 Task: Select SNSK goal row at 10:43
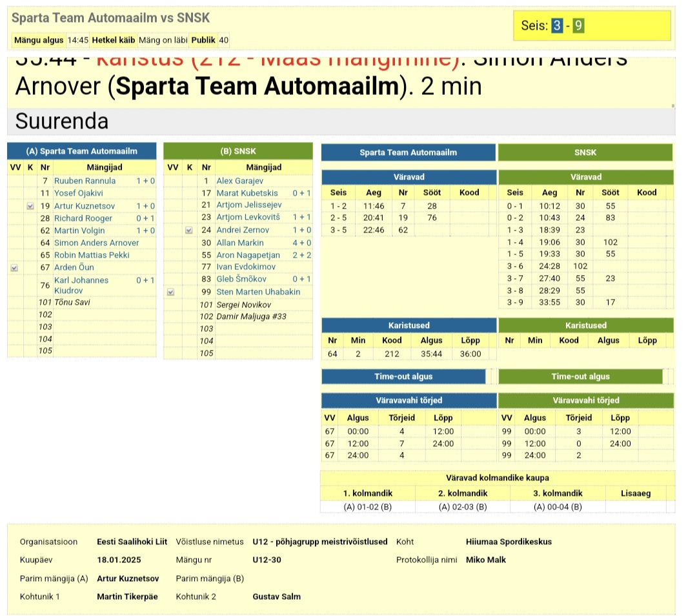point(586,218)
